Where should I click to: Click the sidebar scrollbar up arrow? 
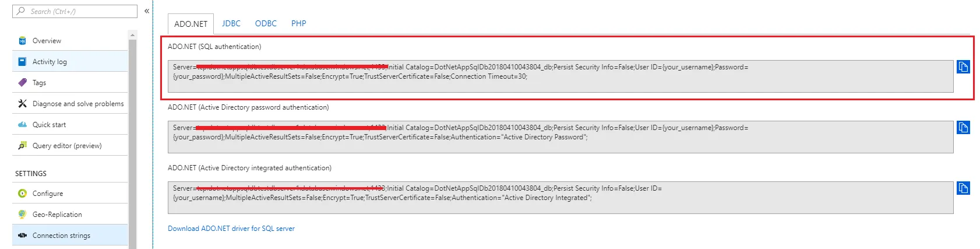(132, 35)
